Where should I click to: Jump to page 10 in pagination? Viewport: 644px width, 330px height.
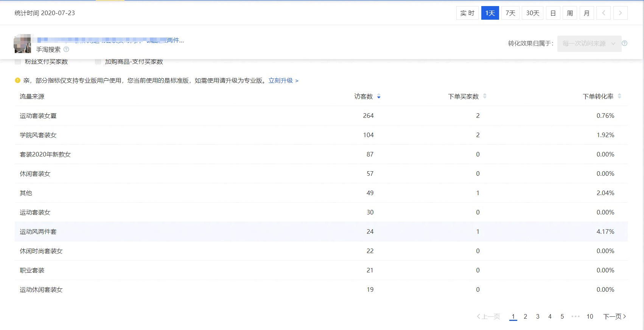tap(590, 316)
